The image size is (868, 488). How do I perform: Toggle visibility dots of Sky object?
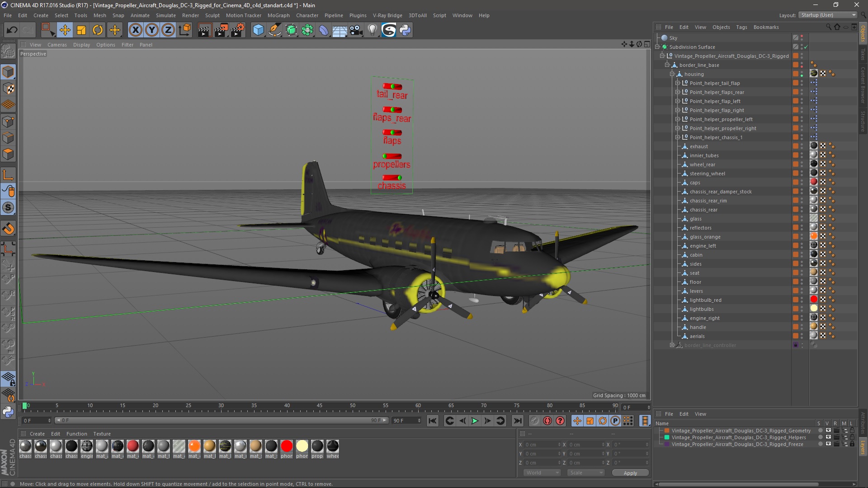[x=802, y=38]
